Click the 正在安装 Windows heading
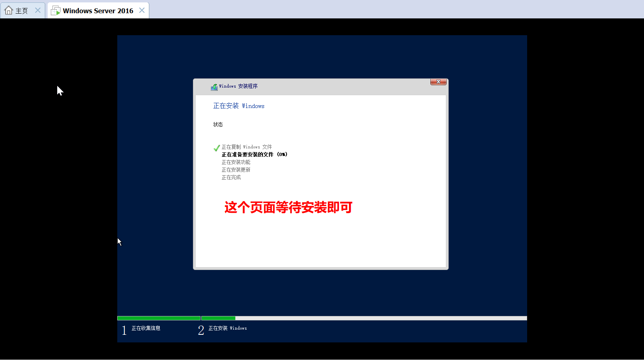This screenshot has width=644, height=360. (239, 106)
